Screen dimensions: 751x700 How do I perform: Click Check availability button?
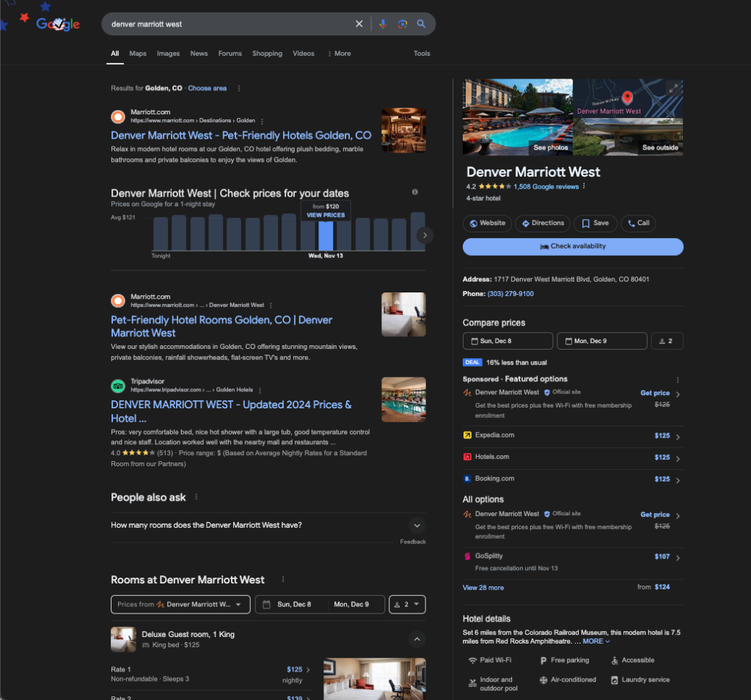pyautogui.click(x=573, y=246)
